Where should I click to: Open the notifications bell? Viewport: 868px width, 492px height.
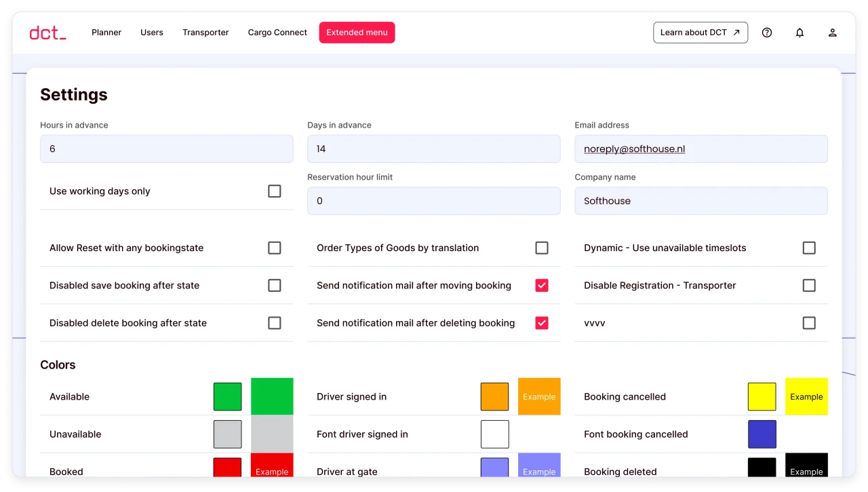(800, 33)
